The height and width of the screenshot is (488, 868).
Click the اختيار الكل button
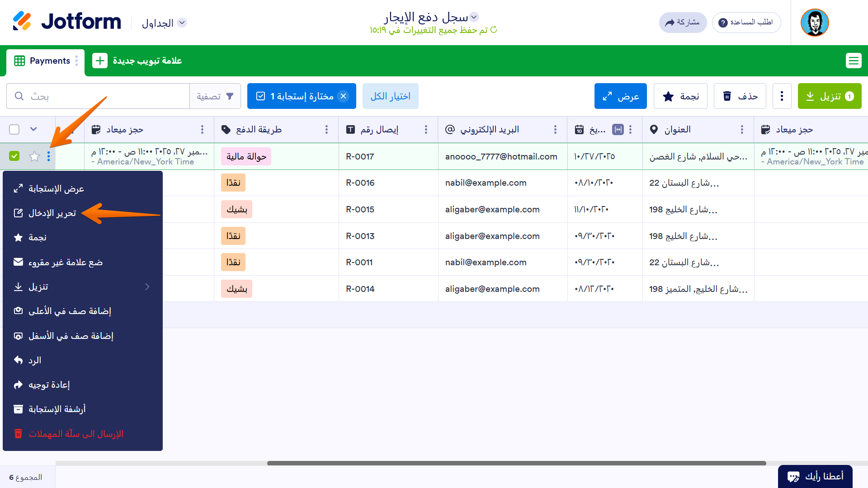click(390, 96)
